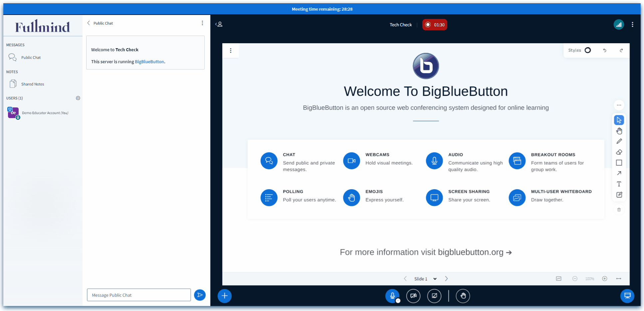Zoom in the presentation
Image resolution: width=644 pixels, height=311 pixels.
click(605, 279)
